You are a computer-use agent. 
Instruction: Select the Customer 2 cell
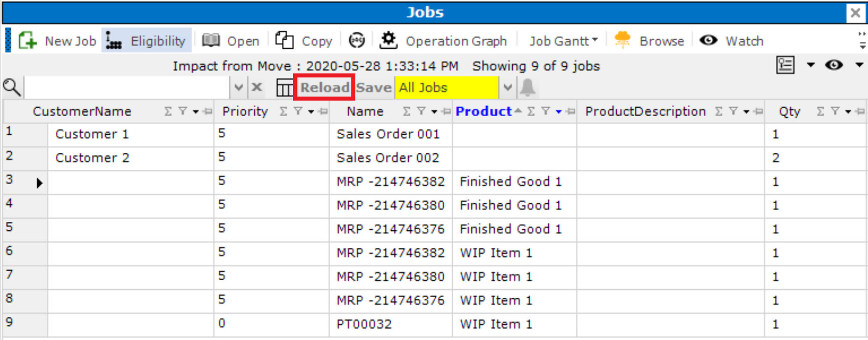point(131,158)
